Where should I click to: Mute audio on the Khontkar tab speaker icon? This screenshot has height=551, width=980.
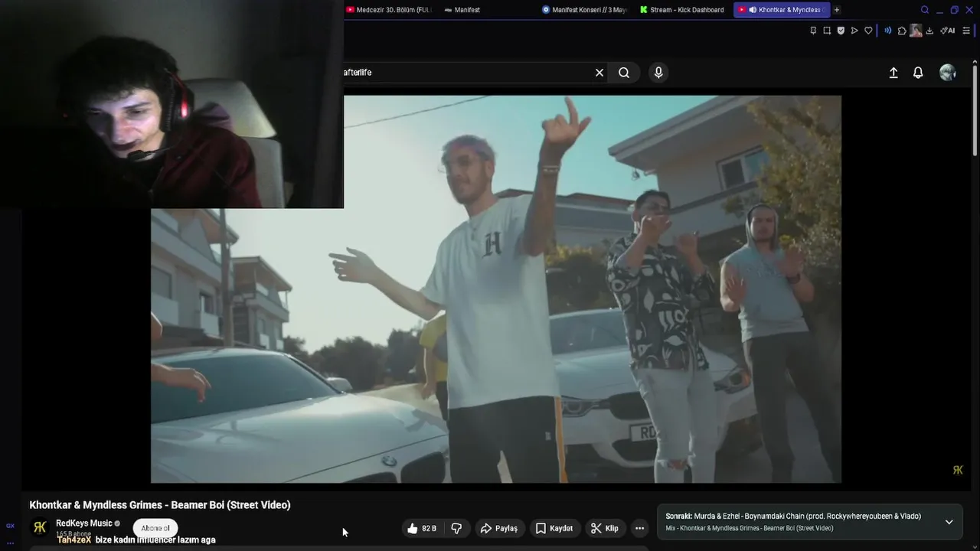[x=753, y=10]
